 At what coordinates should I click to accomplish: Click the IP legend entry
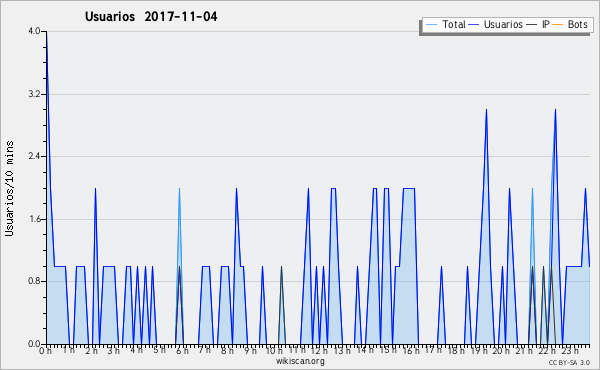click(x=538, y=24)
